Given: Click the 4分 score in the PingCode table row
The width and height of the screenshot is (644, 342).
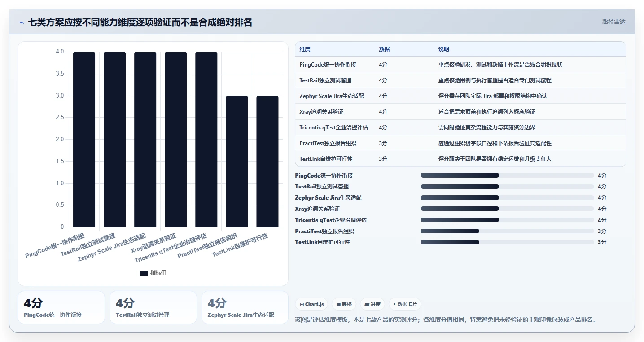Looking at the screenshot, I should click(x=383, y=65).
